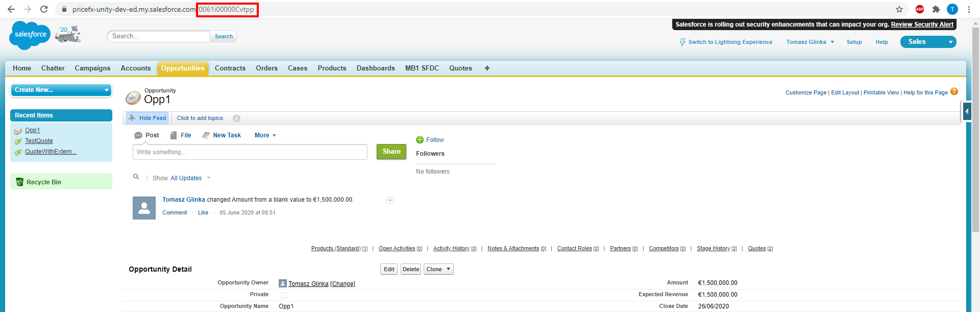Expand the More feed actions menu

[x=265, y=135]
